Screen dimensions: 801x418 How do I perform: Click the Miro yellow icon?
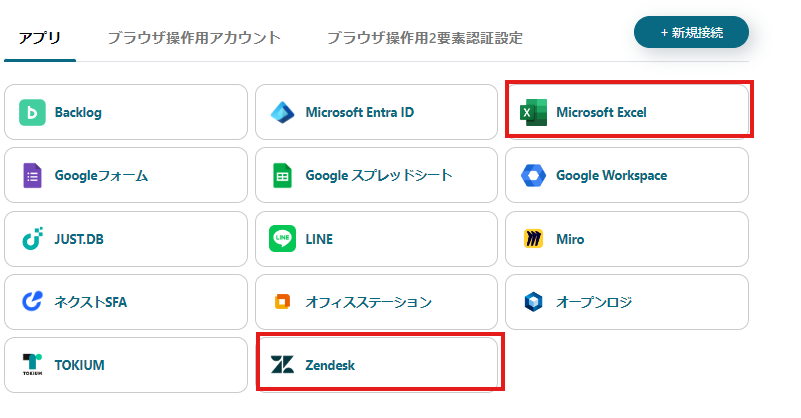533,239
